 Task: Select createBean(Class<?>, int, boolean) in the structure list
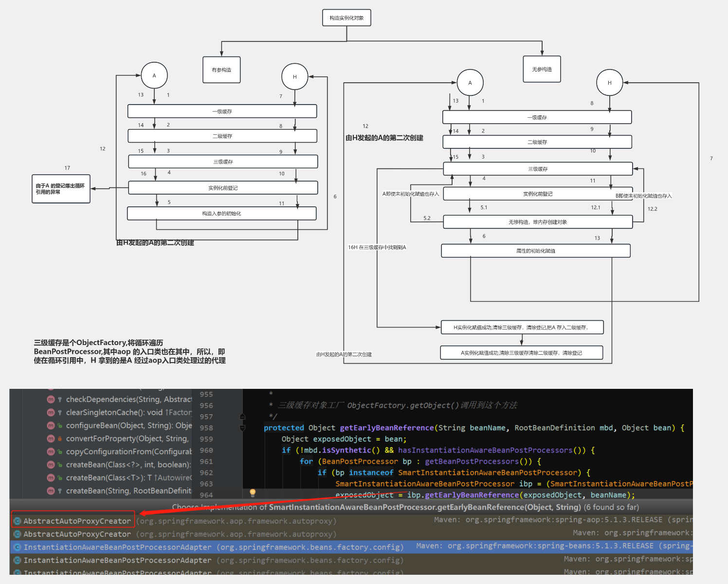click(x=128, y=465)
